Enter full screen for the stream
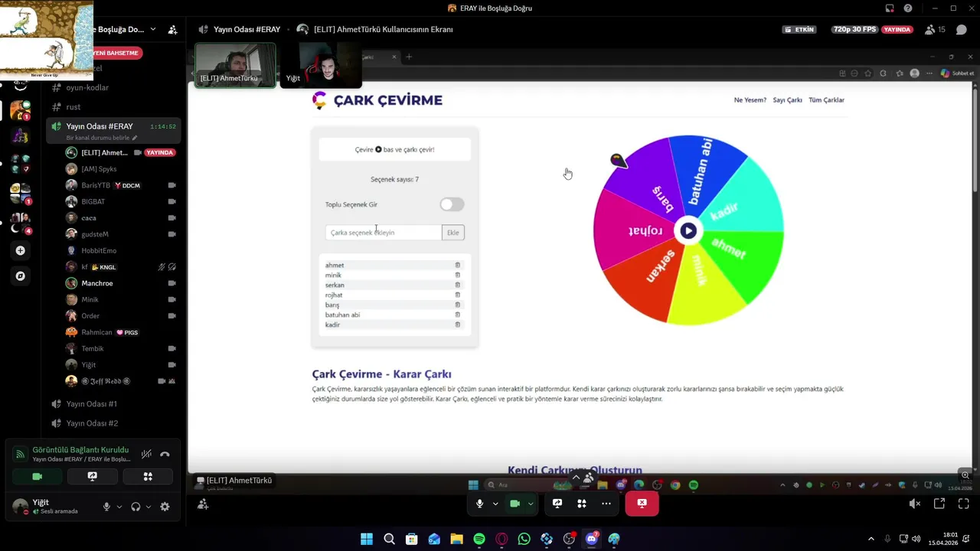 point(964,504)
